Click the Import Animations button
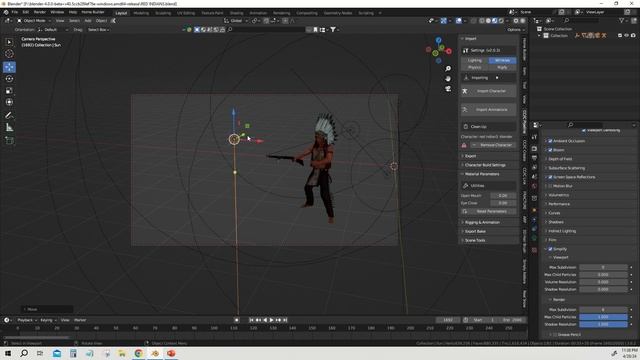 [x=489, y=110]
